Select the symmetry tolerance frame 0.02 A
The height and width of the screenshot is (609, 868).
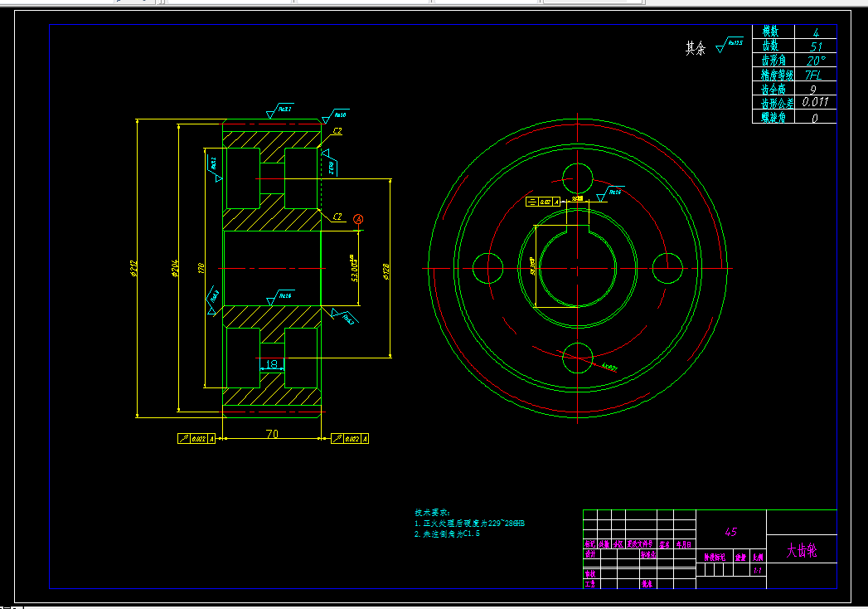click(x=543, y=202)
